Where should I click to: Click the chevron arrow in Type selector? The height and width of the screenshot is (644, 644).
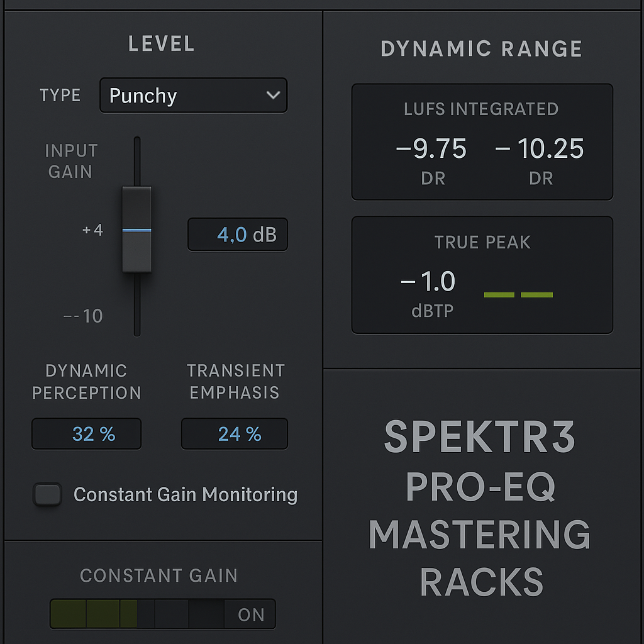click(x=273, y=96)
